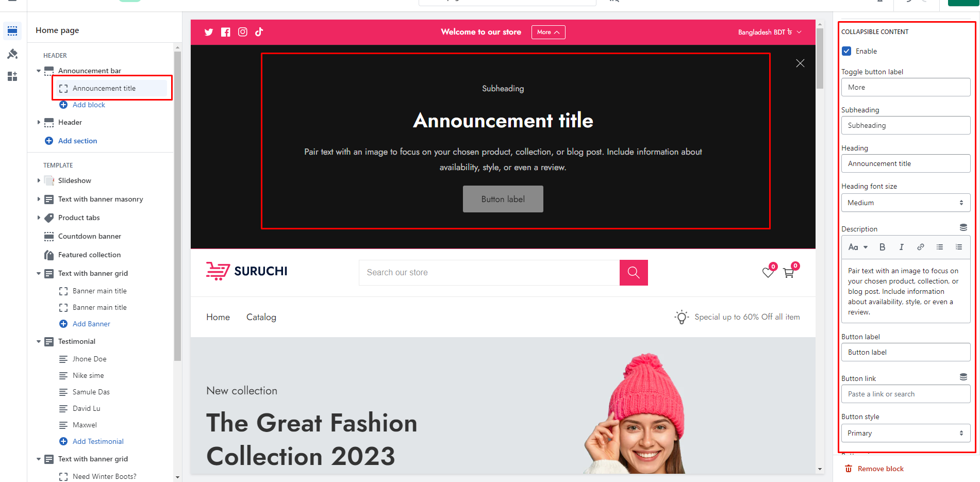Open the text size Aa dropdown
The height and width of the screenshot is (482, 980).
click(858, 247)
